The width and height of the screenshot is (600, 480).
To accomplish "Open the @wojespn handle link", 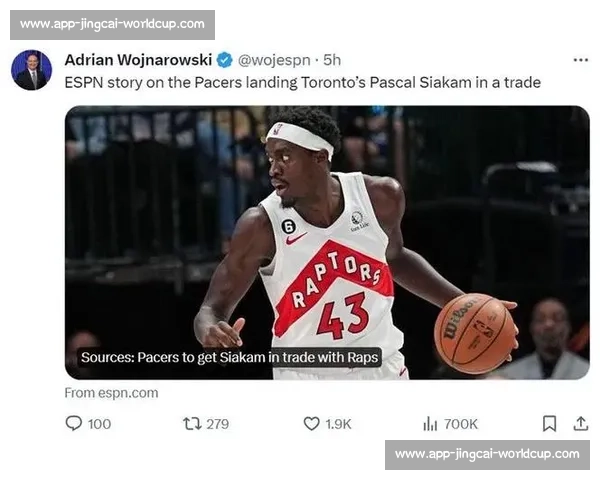I will 274,60.
